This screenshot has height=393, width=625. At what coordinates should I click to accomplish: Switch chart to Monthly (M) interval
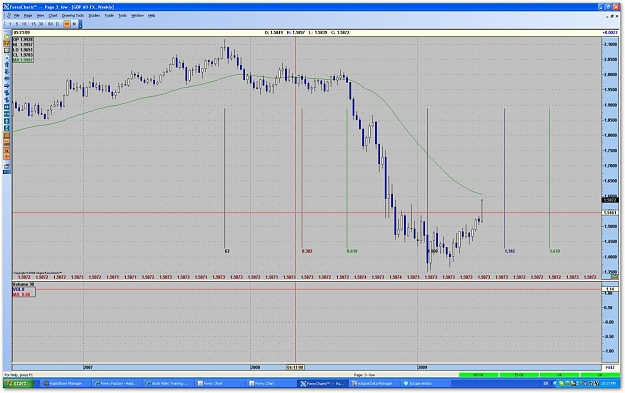74,24
